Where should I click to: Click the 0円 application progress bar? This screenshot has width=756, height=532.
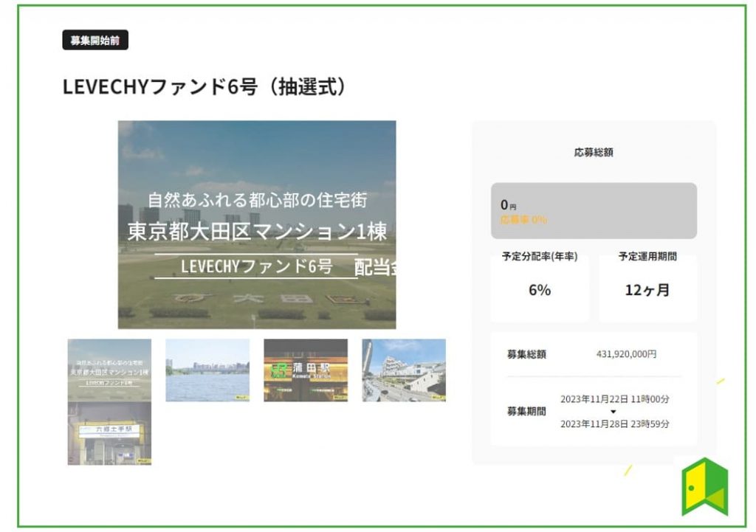click(594, 210)
